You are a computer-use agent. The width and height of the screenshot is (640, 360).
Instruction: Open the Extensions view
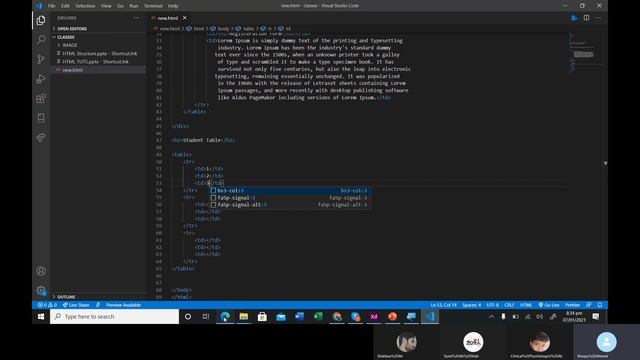[41, 98]
